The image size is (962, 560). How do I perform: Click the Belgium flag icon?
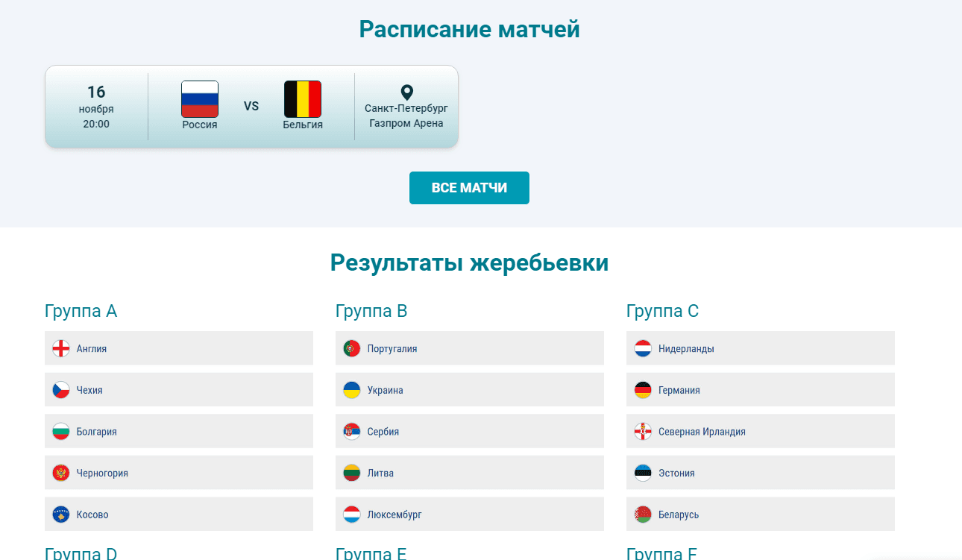click(x=302, y=97)
